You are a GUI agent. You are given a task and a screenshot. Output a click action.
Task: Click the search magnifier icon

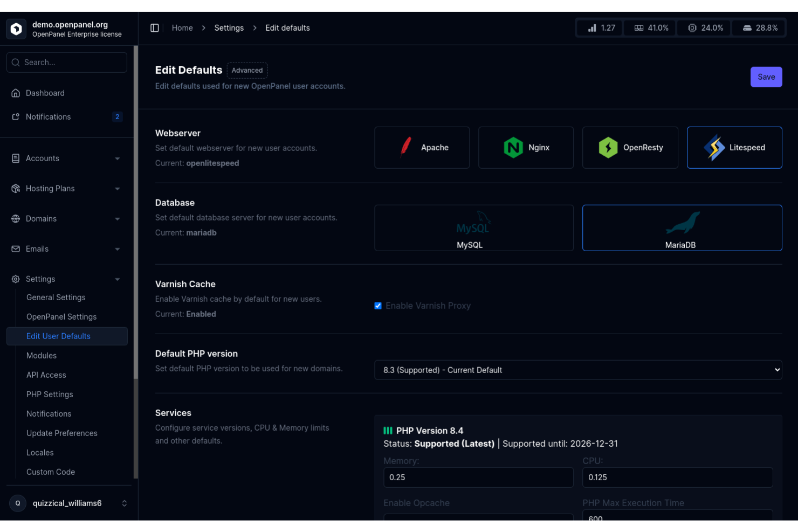[x=16, y=63]
